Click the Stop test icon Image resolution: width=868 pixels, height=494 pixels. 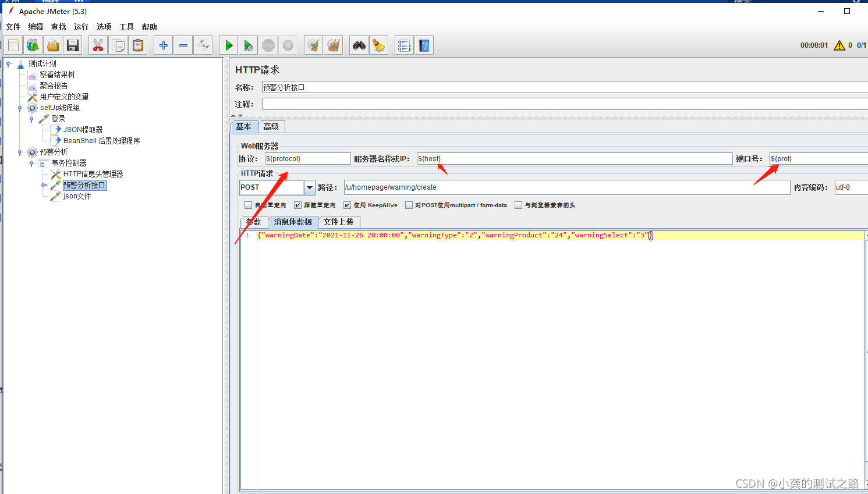pos(268,45)
